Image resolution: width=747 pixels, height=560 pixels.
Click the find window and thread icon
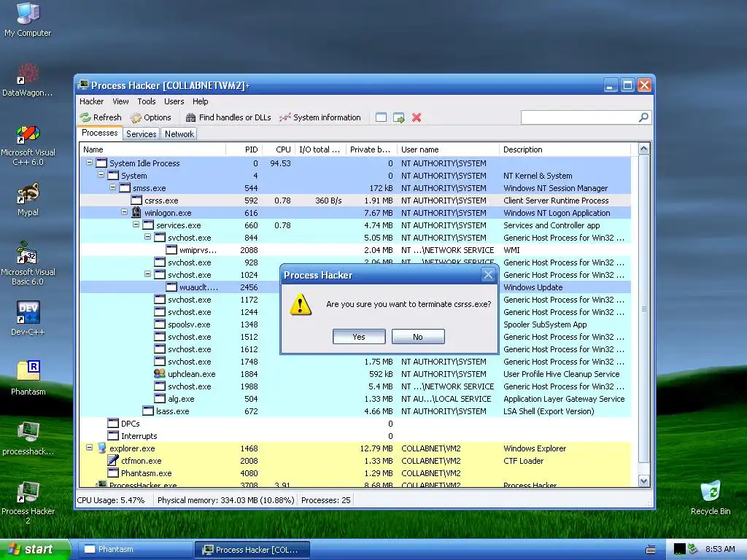click(x=399, y=117)
